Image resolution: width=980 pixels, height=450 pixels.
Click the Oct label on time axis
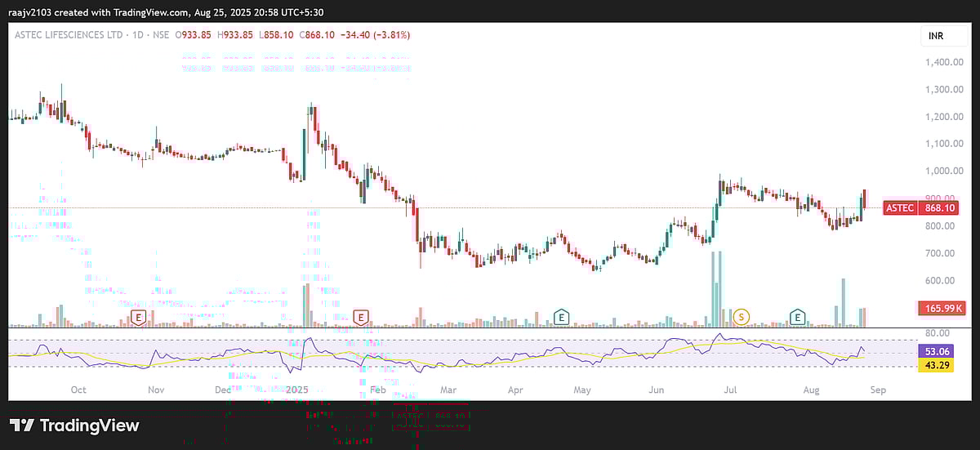pos(78,390)
